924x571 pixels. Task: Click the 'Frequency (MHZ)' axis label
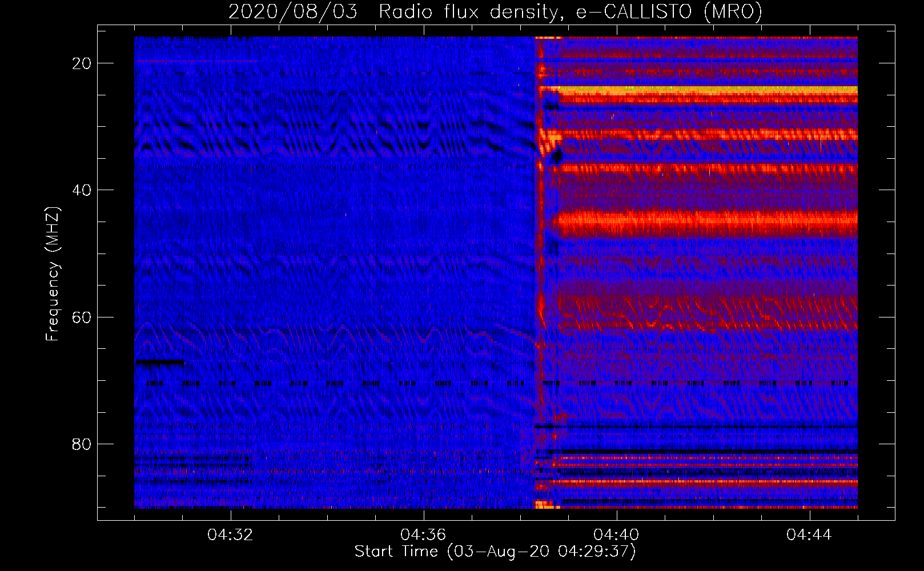pos(53,274)
